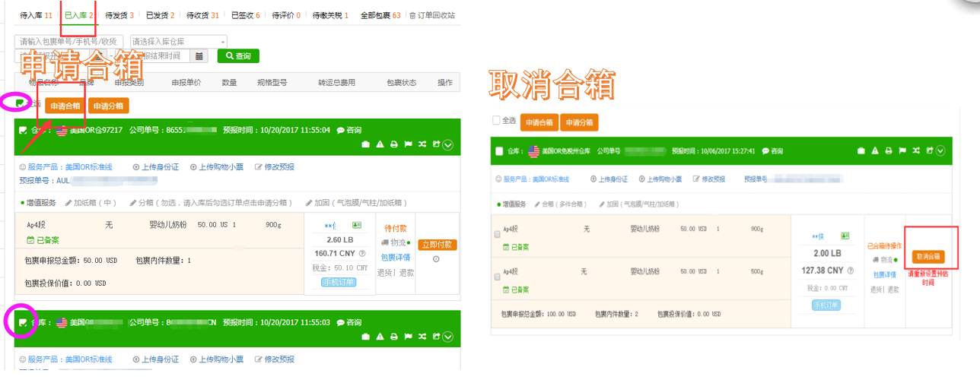Open 包裹详情 for the 已合箱待操作 package
This screenshot has width=980, height=383.
tap(883, 274)
